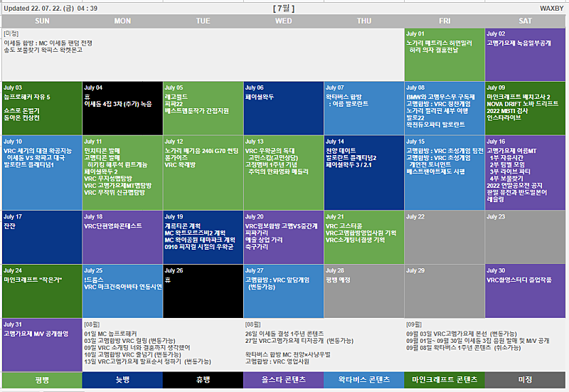569x392 pixels.
Task: Click 'VRC 무지성맵탐방' on July 11
Action: (108, 179)
